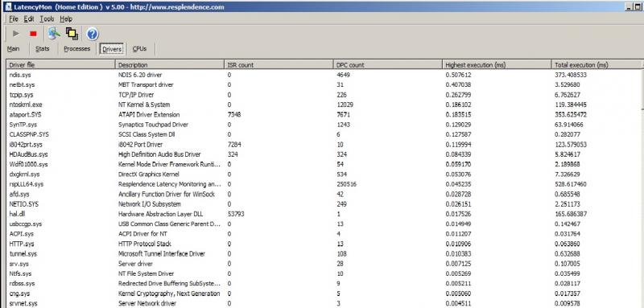
Task: Open help via blue question mark icon
Action: pyautogui.click(x=93, y=34)
